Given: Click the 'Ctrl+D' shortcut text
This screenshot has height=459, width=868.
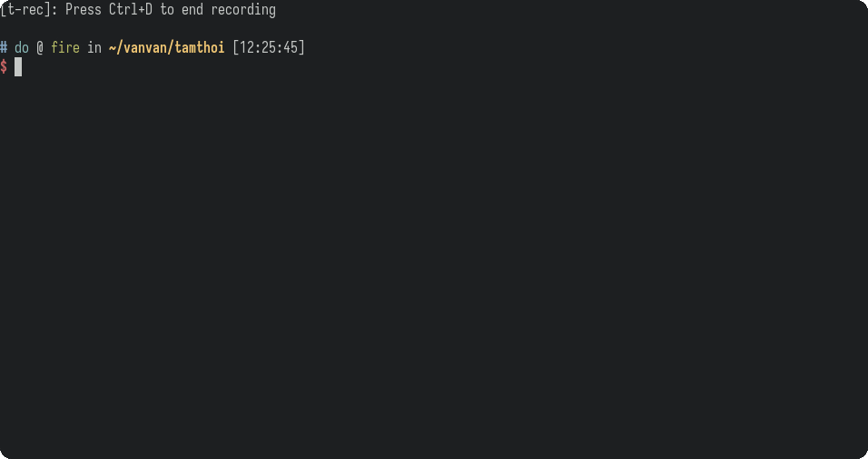Looking at the screenshot, I should (130, 9).
